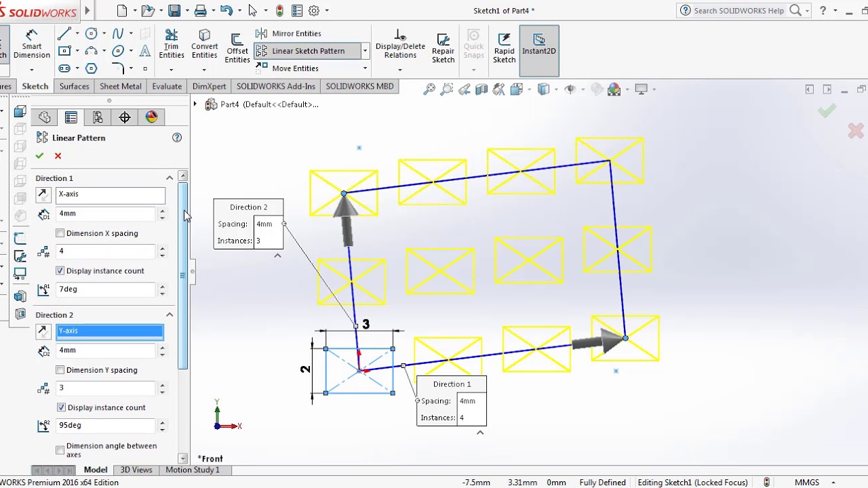Select the Convert Entities tool
This screenshot has width=868, height=488.
click(x=204, y=44)
